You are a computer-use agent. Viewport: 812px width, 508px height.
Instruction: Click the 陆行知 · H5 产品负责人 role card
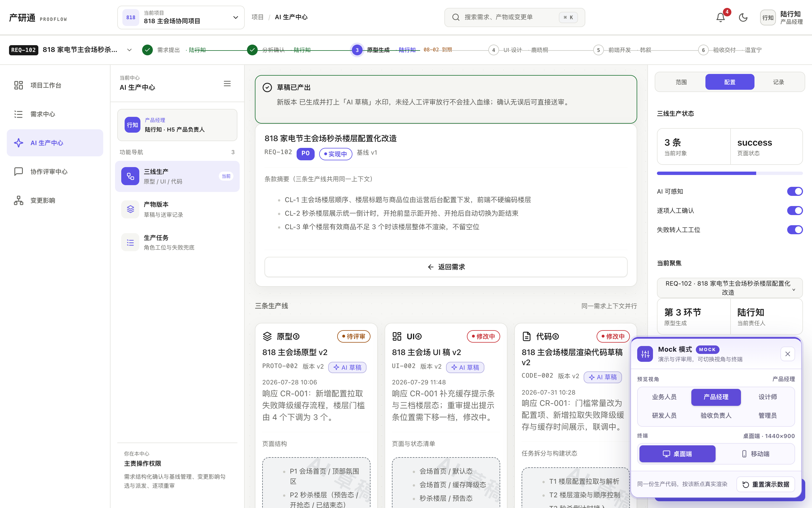click(x=177, y=125)
